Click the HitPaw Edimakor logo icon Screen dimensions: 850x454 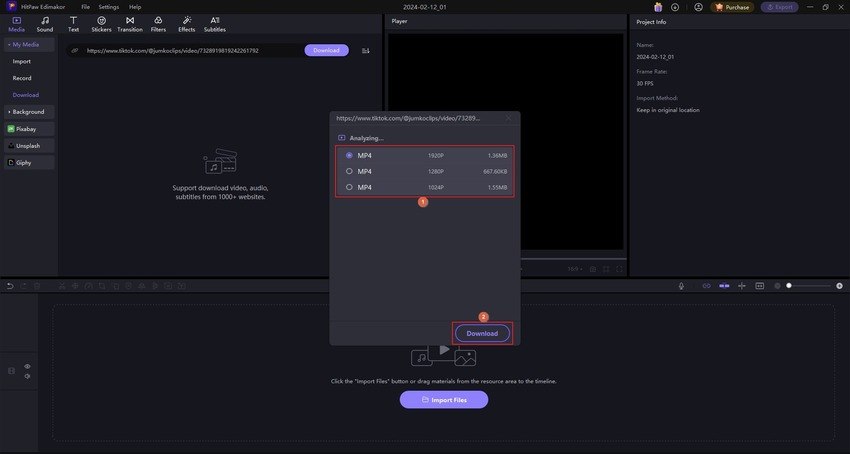(x=11, y=7)
